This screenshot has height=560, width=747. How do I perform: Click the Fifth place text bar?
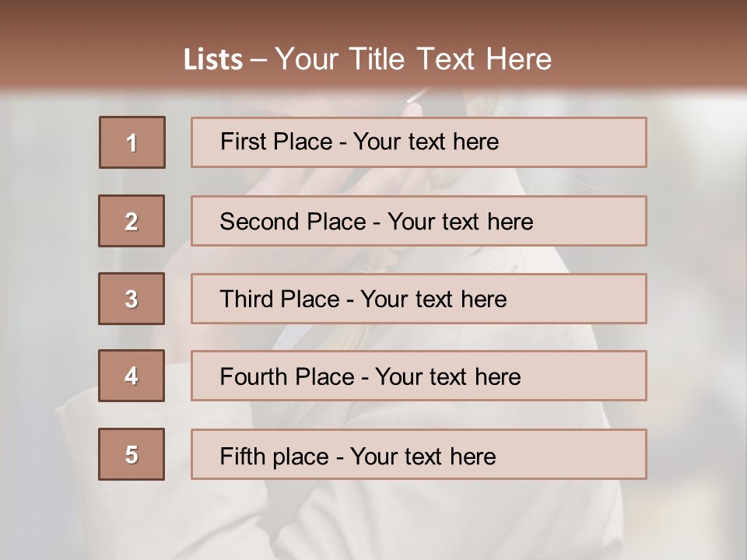tap(419, 454)
